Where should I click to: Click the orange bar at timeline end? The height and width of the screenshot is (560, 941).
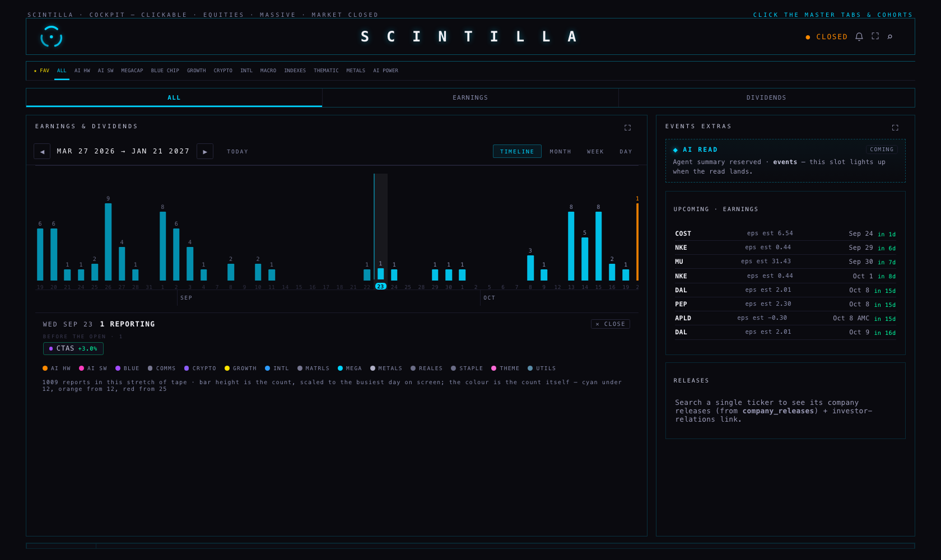coord(637,241)
